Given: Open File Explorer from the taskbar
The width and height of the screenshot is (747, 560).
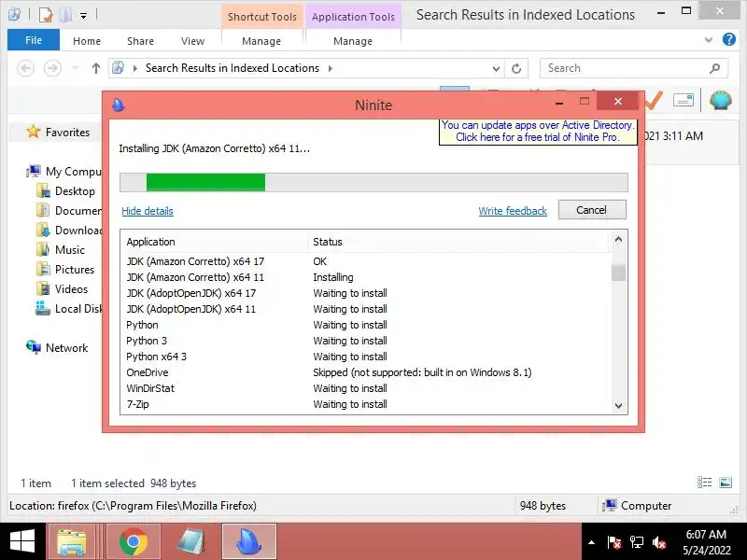Looking at the screenshot, I should pos(72,542).
